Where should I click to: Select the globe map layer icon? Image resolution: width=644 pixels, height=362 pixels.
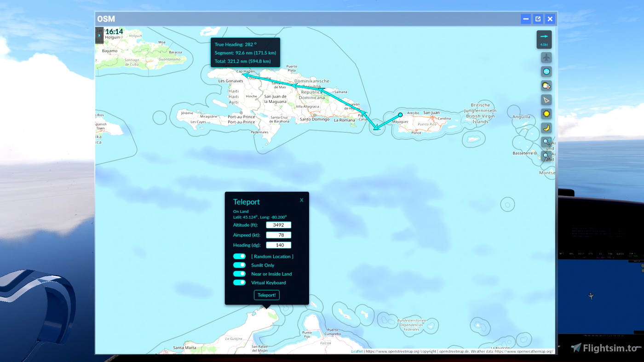click(546, 72)
